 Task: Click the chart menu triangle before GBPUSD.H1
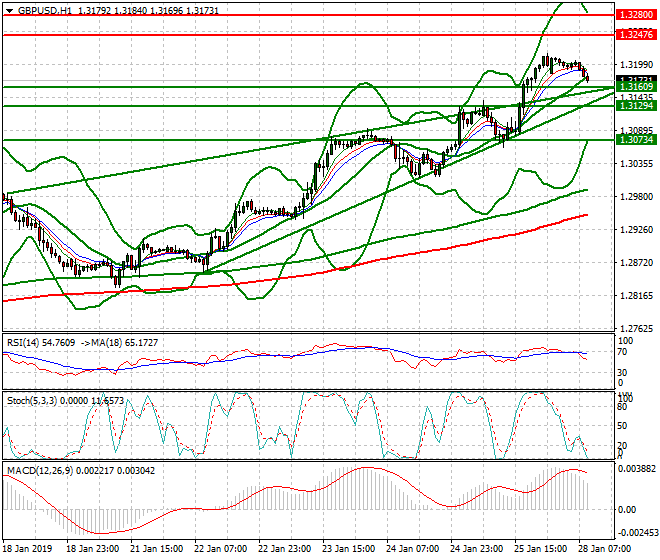click(x=9, y=11)
